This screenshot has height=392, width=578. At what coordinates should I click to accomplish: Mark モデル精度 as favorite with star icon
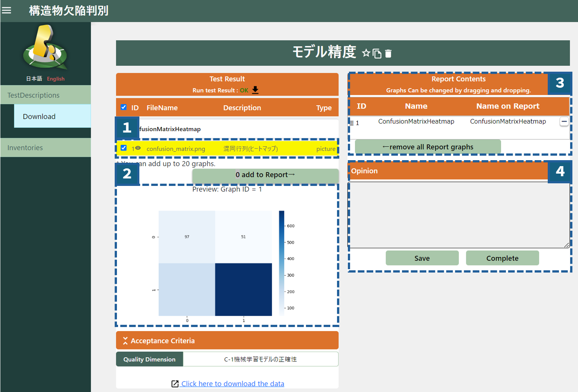[x=366, y=53]
